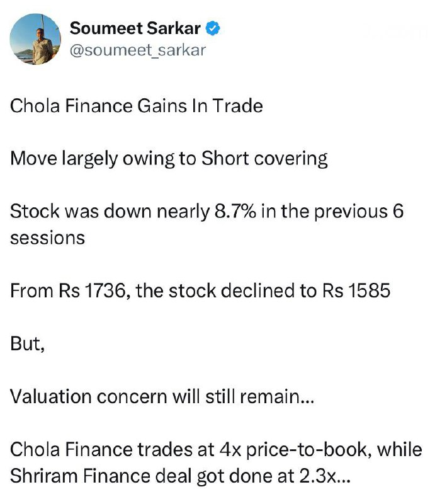The width and height of the screenshot is (447, 504).
Task: Click the word "sessions" in the tweet
Action: tap(47, 238)
